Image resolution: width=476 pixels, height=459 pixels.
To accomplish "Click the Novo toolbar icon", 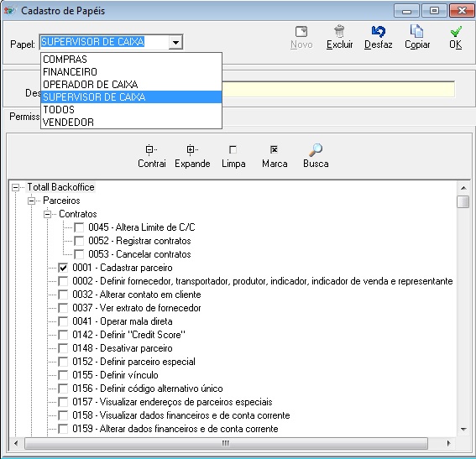I will [301, 32].
